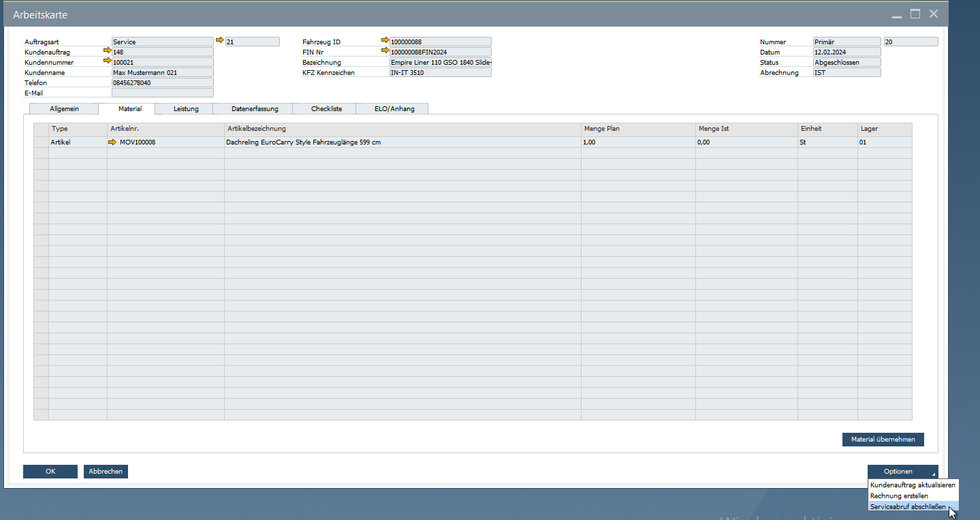This screenshot has width=980, height=520.
Task: Click the Type column header
Action: tap(78, 129)
